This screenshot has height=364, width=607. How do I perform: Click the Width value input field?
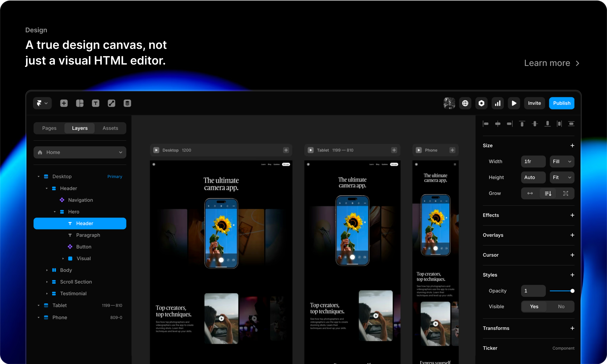pyautogui.click(x=533, y=161)
